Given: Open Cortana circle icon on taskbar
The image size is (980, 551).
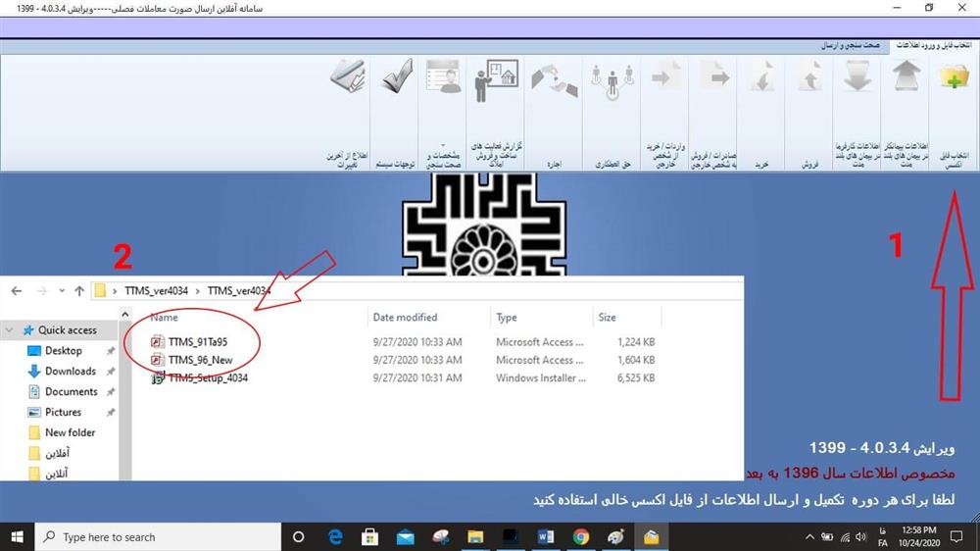Looking at the screenshot, I should [298, 536].
